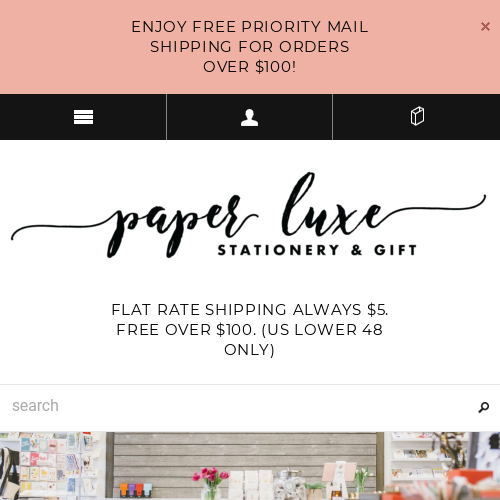Select the Stationery & Gift tagline
Viewport: 500px width, 500px height.
click(317, 250)
